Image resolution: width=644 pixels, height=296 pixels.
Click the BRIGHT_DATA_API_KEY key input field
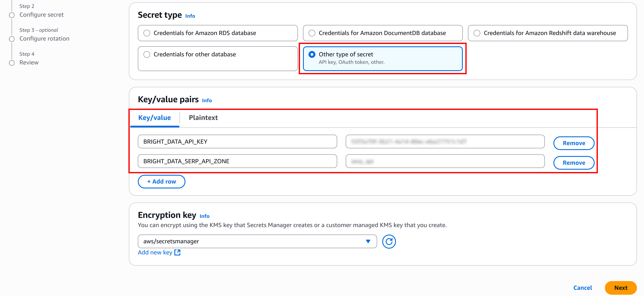click(x=237, y=141)
